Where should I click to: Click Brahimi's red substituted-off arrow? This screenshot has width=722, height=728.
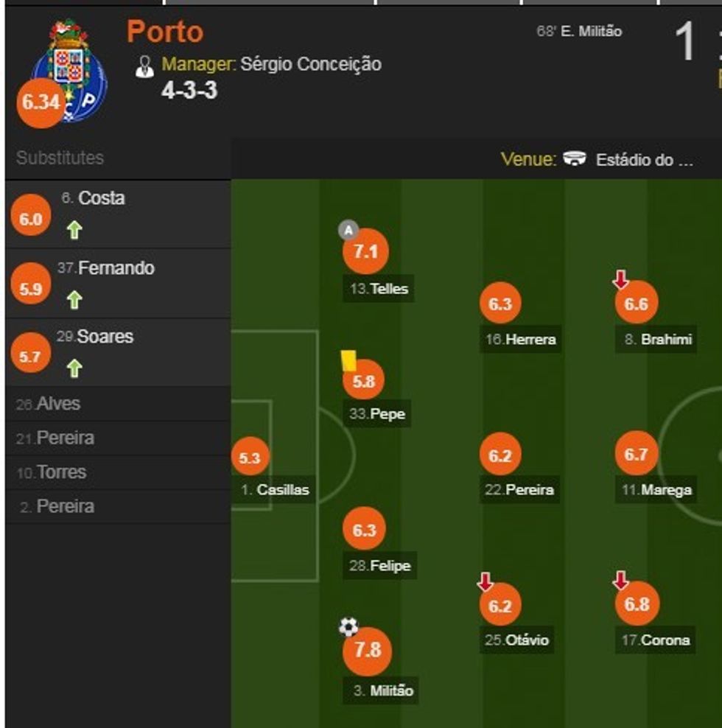pyautogui.click(x=620, y=279)
